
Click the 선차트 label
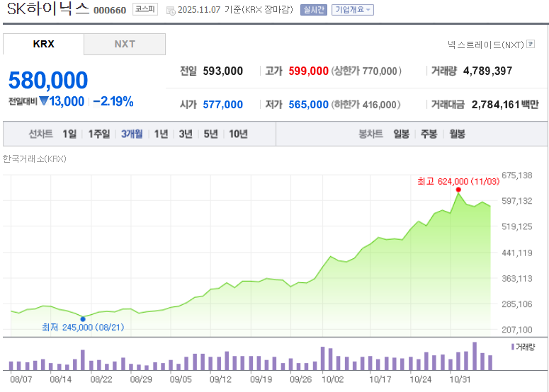tap(40, 134)
